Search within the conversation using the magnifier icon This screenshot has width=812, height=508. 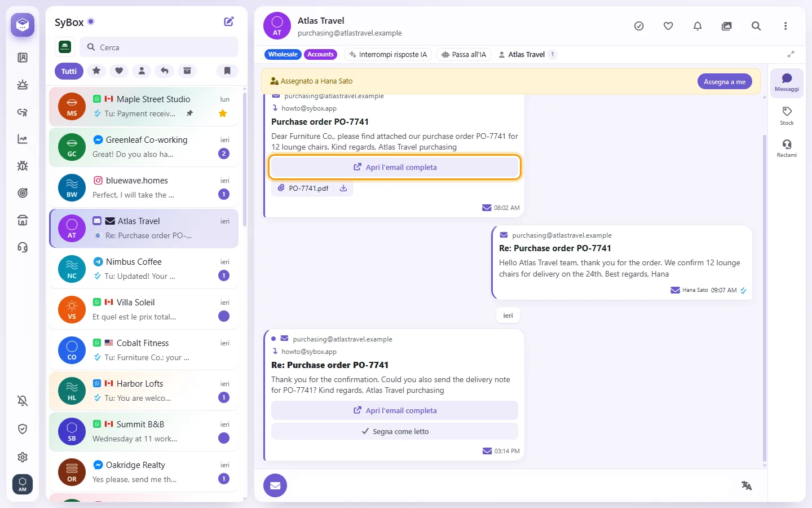coord(756,26)
